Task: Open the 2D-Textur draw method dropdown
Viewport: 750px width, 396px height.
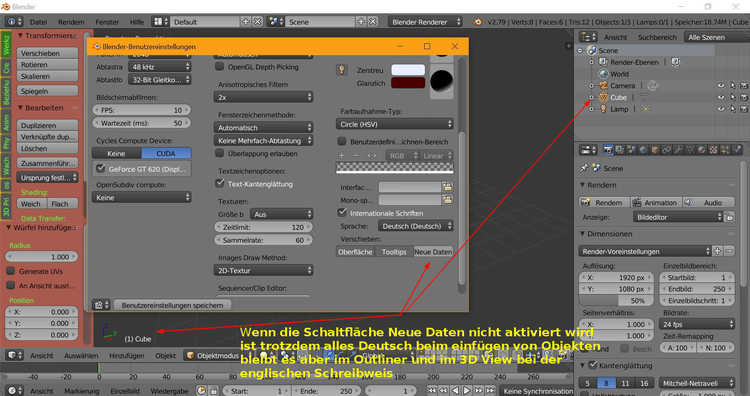Action: [263, 270]
